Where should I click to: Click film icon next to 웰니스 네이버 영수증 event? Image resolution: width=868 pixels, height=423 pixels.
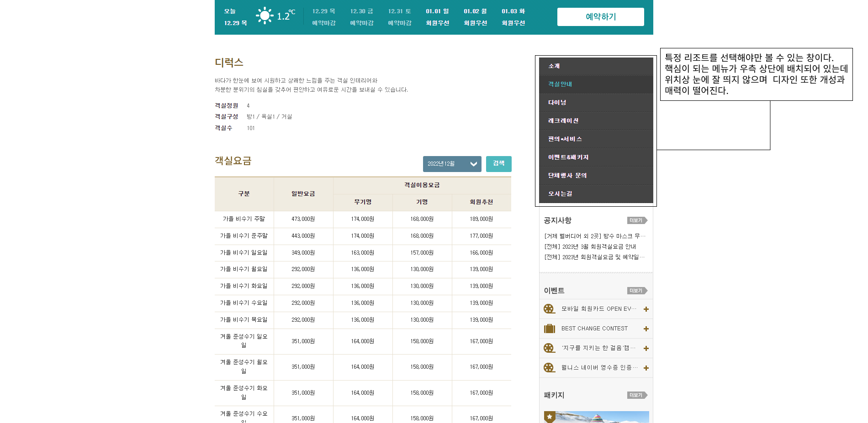click(x=549, y=368)
